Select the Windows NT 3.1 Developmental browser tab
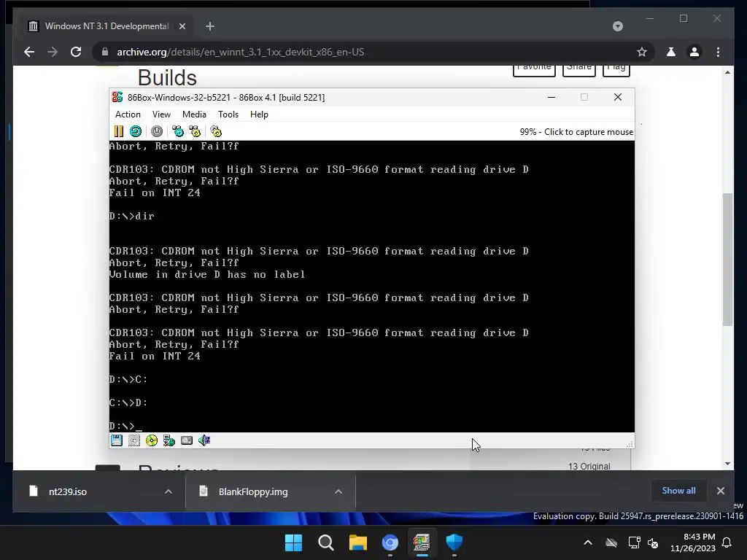This screenshot has width=747, height=560. tap(106, 26)
